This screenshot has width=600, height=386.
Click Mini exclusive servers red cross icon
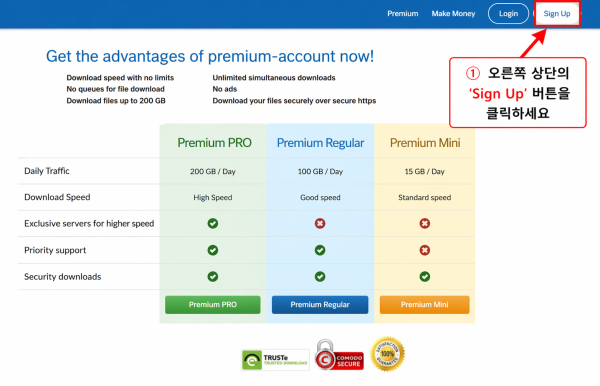(424, 223)
